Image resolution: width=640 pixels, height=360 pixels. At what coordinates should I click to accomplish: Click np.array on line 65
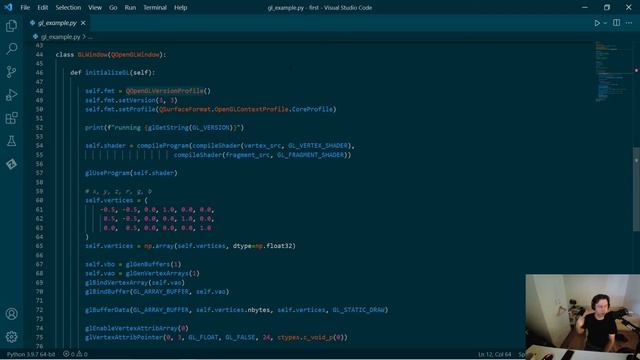[159, 246]
